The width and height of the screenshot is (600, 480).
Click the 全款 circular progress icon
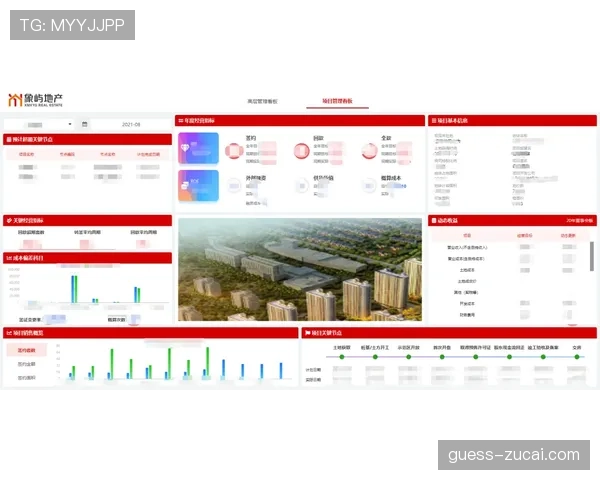click(368, 150)
